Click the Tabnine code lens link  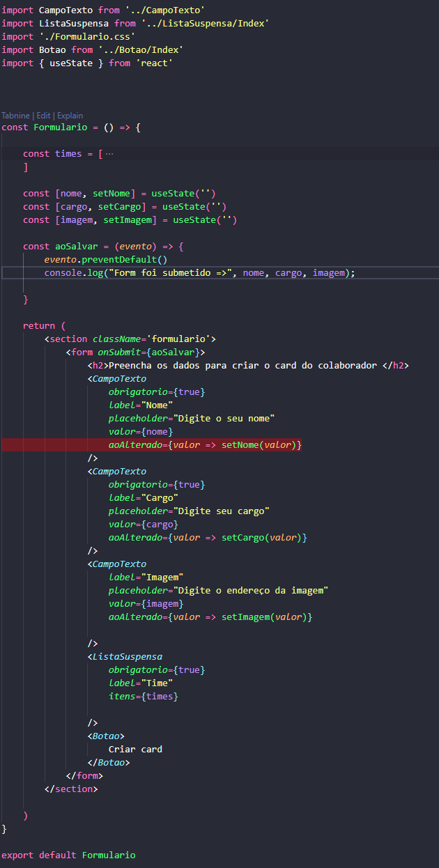[15, 116]
